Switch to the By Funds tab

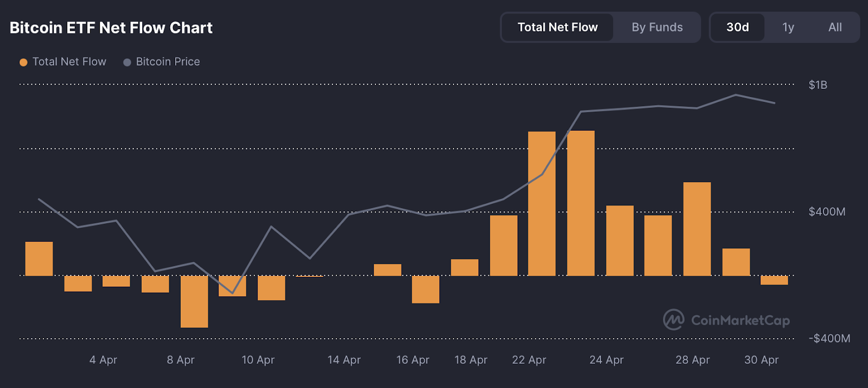(x=657, y=27)
